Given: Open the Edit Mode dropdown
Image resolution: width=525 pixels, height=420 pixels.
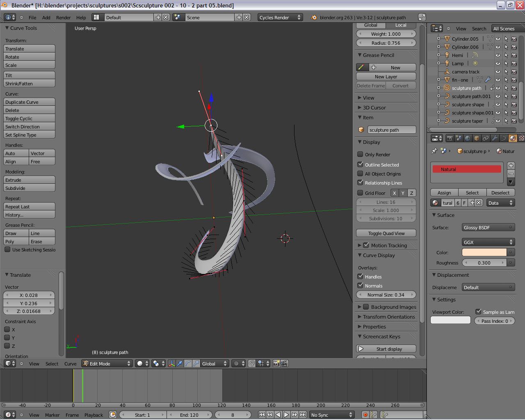Looking at the screenshot, I should (107, 363).
